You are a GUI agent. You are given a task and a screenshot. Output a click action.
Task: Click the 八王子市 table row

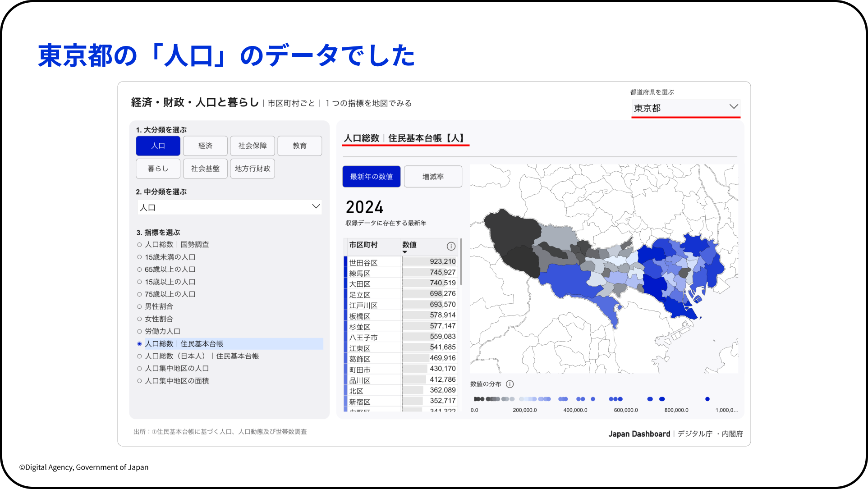(401, 337)
